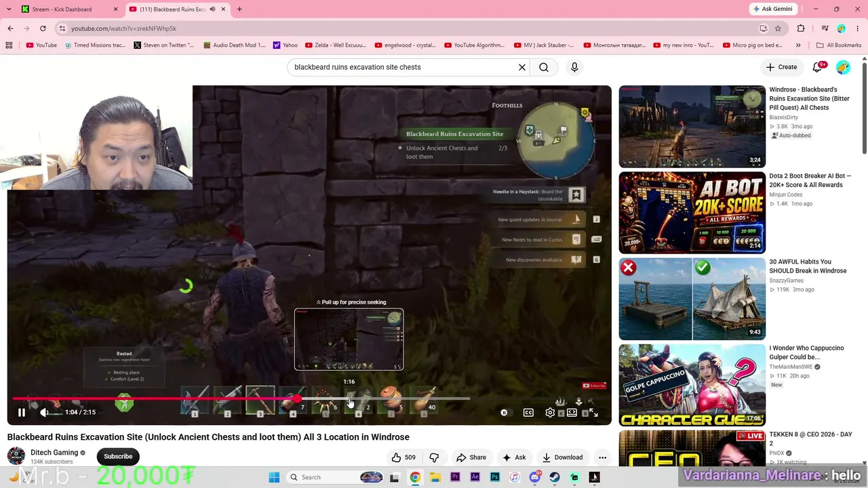
Task: Open TEKKEN 8 CEO 2026 live stream
Action: coord(692,449)
